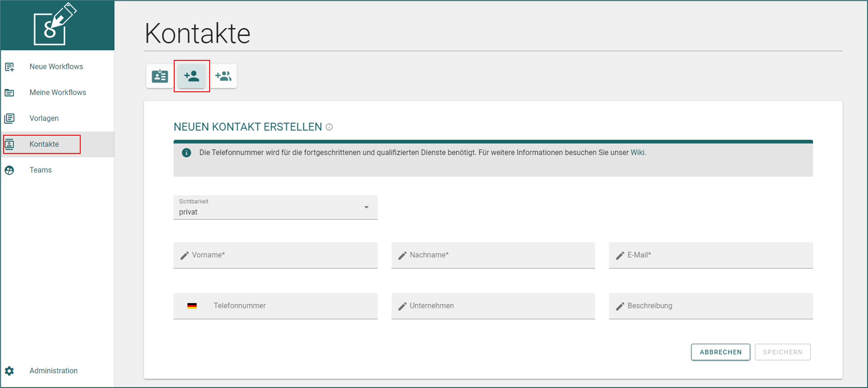This screenshot has height=388, width=868.
Task: Open Meine Workflows menu item
Action: (57, 93)
